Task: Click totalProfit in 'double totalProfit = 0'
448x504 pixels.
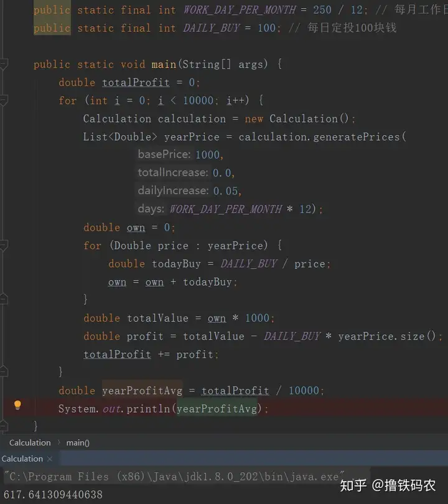Action: (x=136, y=83)
